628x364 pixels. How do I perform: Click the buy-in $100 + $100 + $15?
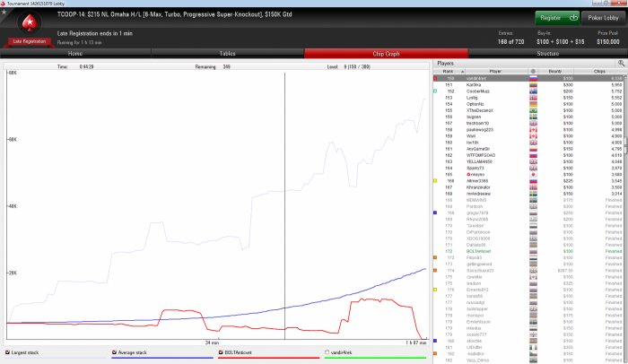[x=561, y=41]
